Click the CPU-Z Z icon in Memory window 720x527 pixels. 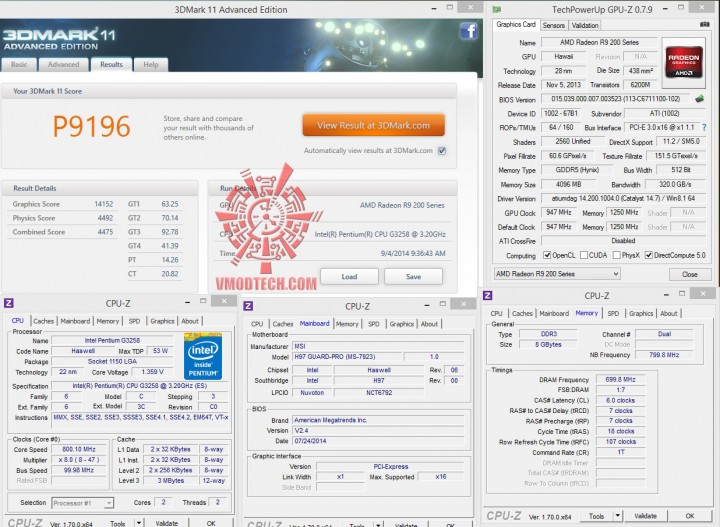tap(488, 295)
